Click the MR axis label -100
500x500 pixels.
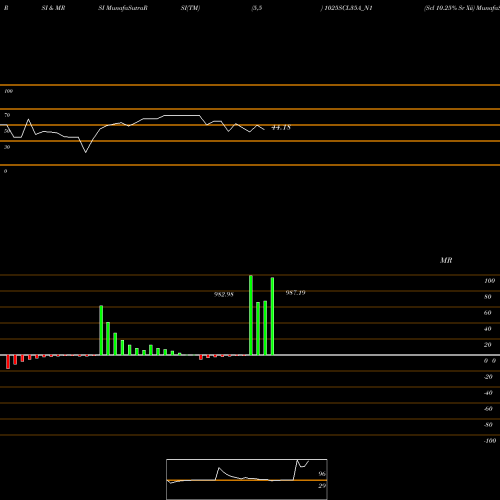click(x=490, y=441)
